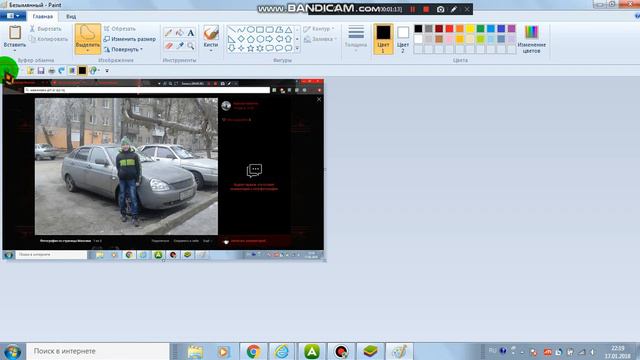Click the pasted screenshot image on canvas
The height and width of the screenshot is (360, 640).
tap(163, 169)
